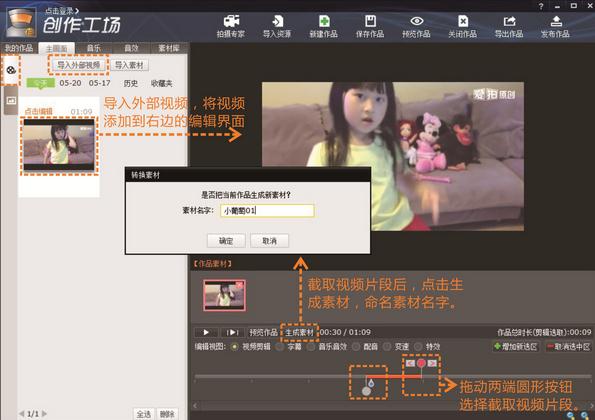Click the green plus 增加新选区 button

coord(515,346)
